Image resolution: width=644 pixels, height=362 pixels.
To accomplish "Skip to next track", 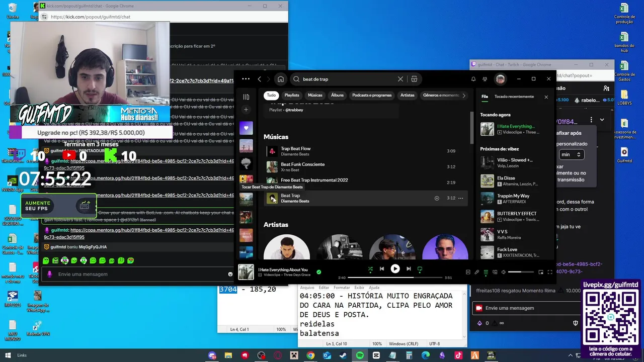I will (409, 269).
